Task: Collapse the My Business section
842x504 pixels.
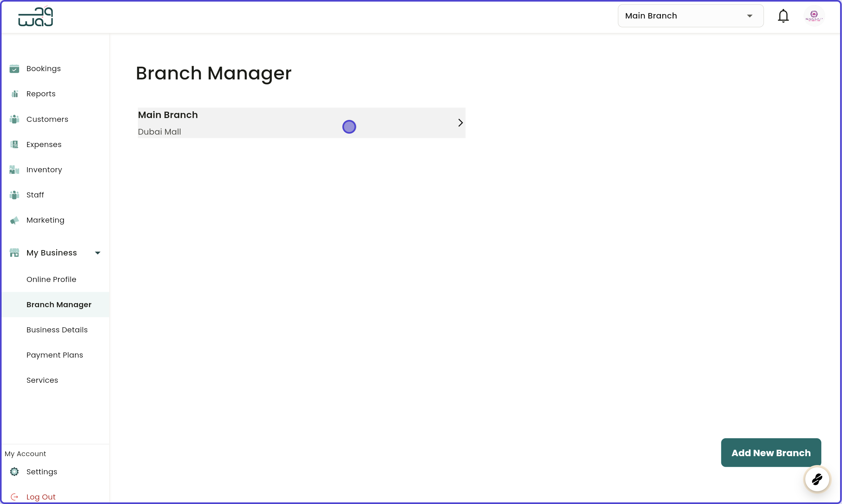Action: click(98, 253)
